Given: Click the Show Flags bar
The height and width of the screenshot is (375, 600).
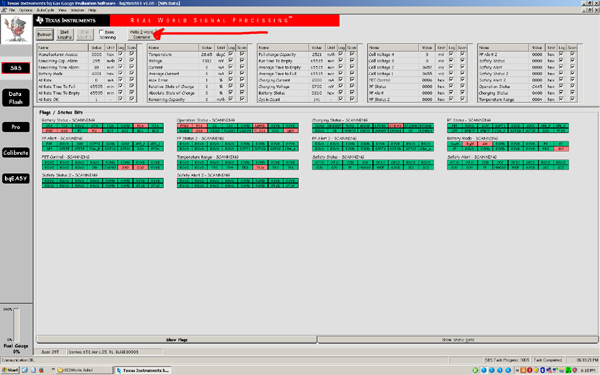Looking at the screenshot, I should point(176,339).
